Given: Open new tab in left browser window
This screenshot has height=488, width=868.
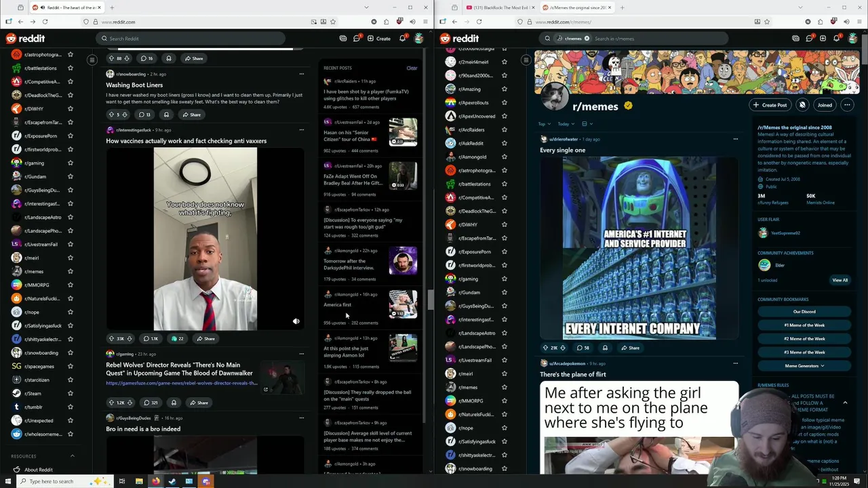Looking at the screenshot, I should [112, 7].
